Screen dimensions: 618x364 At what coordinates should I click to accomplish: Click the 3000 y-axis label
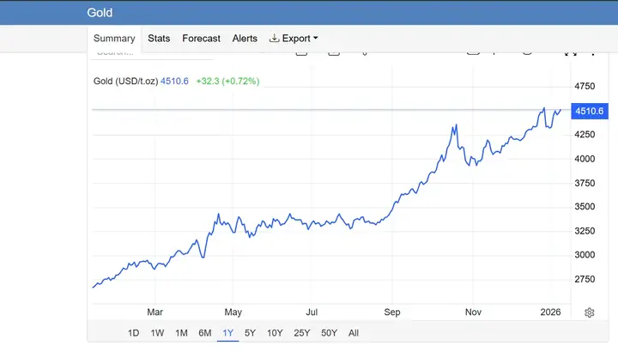pos(585,255)
